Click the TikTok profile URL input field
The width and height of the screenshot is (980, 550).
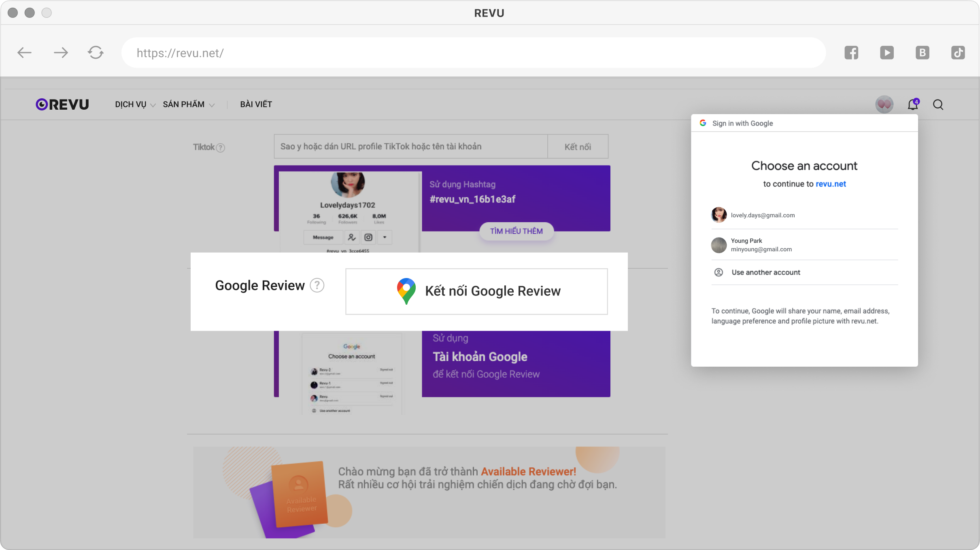410,147
